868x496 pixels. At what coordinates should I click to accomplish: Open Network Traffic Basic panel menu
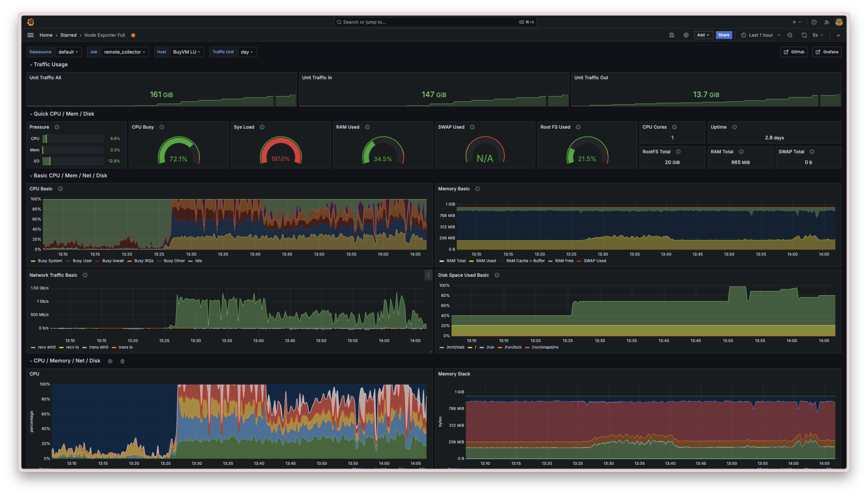tap(428, 275)
